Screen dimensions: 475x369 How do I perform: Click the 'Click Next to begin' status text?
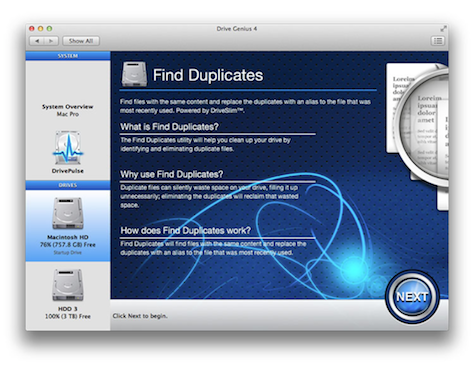tap(140, 316)
